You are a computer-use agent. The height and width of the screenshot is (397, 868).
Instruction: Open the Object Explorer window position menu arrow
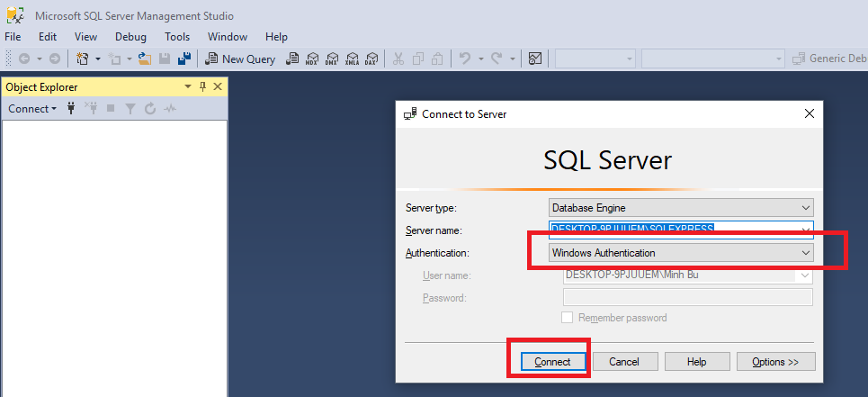[x=188, y=87]
